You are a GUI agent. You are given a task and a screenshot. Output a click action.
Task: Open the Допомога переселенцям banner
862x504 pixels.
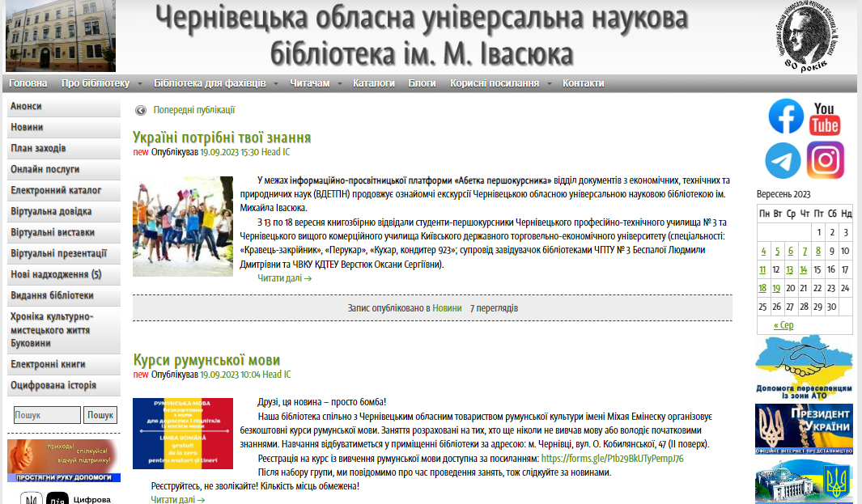point(804,367)
